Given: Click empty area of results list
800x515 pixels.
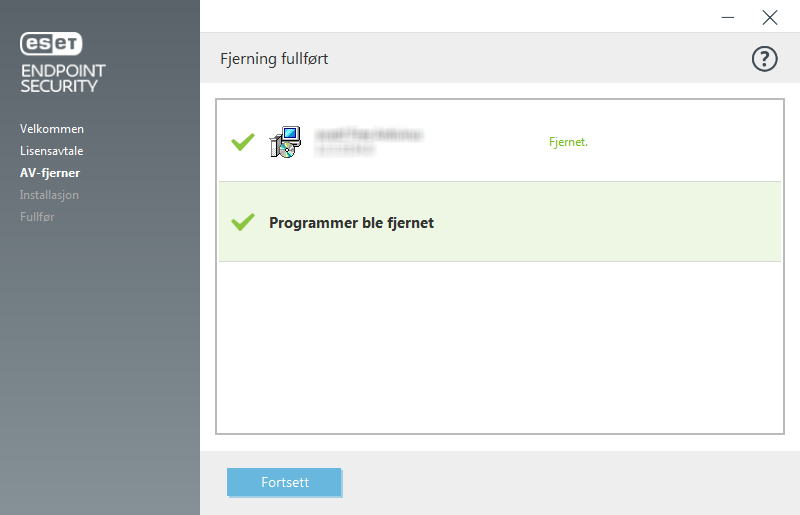Looking at the screenshot, I should click(500, 347).
